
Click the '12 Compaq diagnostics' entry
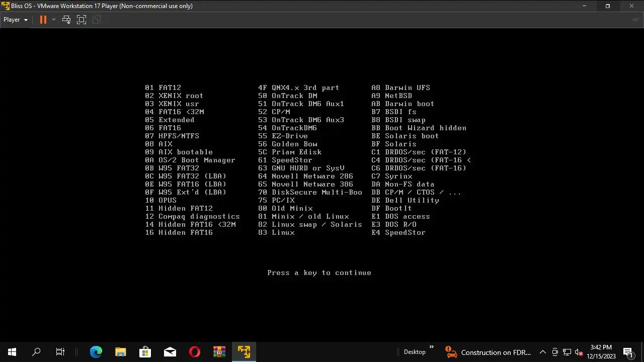[x=192, y=216]
